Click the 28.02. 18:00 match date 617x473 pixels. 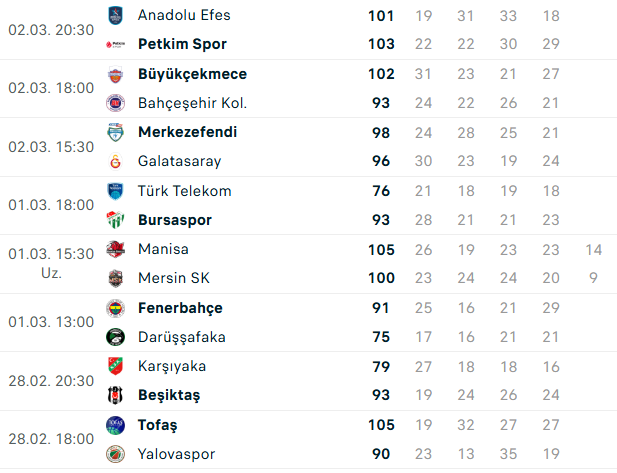[50, 439]
